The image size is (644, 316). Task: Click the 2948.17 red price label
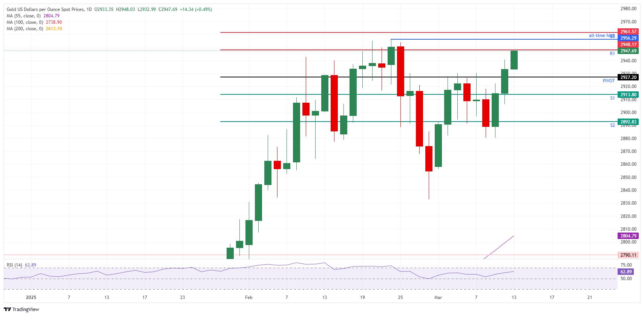628,45
